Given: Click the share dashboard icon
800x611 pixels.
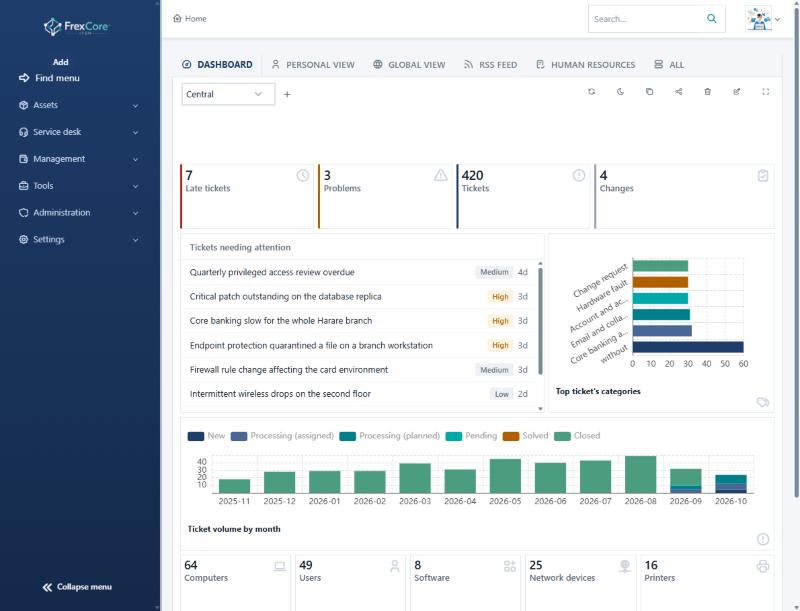Looking at the screenshot, I should click(679, 92).
